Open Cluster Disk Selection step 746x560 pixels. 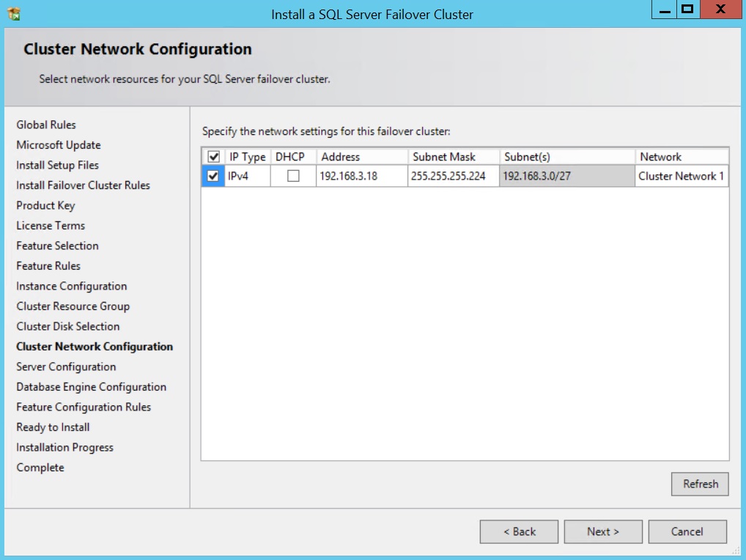tap(68, 326)
